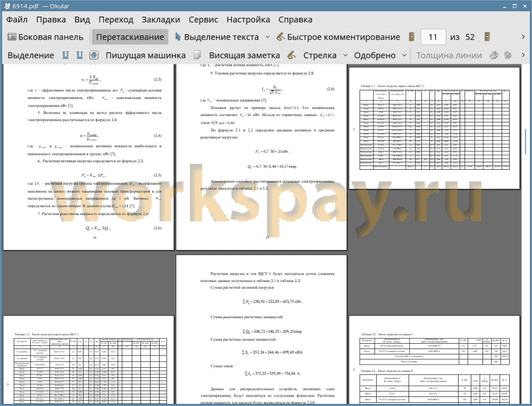Go to previous page arrow icon
Screen dimensions: 532x406
[x=412, y=37]
